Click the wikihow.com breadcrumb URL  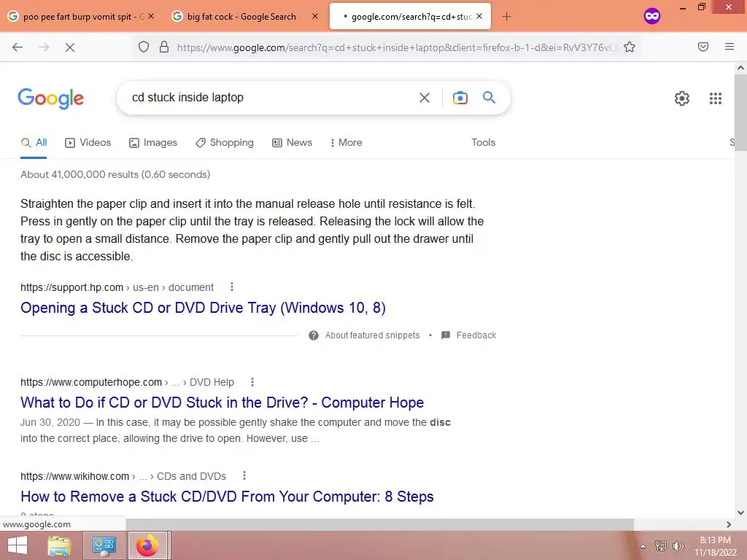123,476
